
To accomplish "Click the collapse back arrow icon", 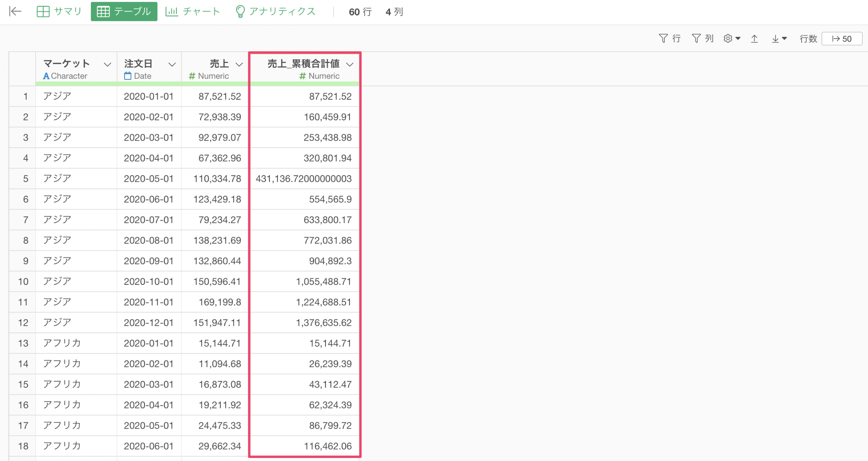I will tap(15, 12).
